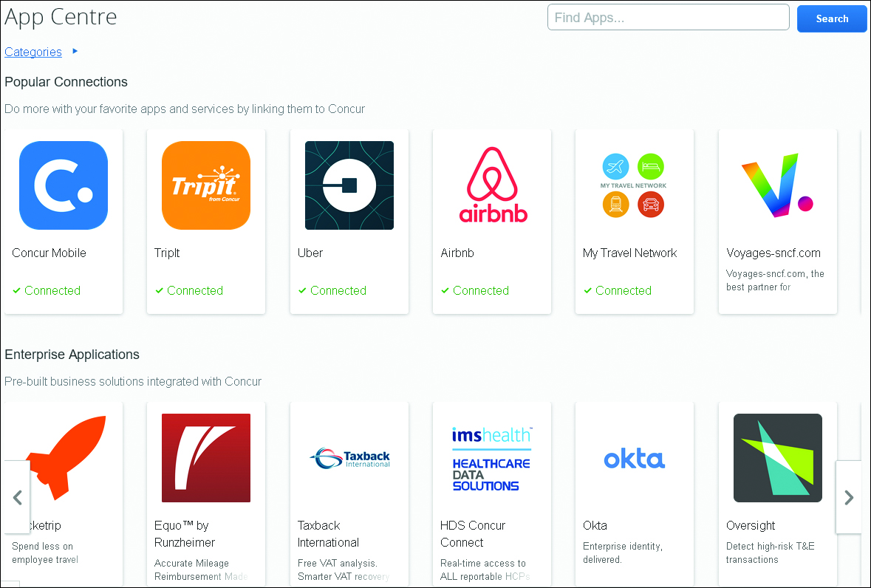
Task: Click the TripIt app name
Action: coord(167,253)
